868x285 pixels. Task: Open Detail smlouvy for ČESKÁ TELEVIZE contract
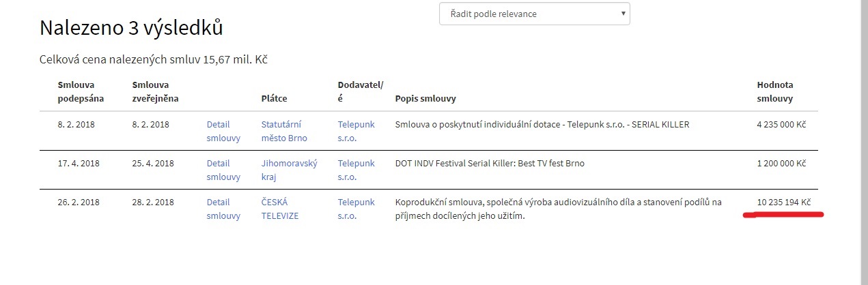click(223, 209)
